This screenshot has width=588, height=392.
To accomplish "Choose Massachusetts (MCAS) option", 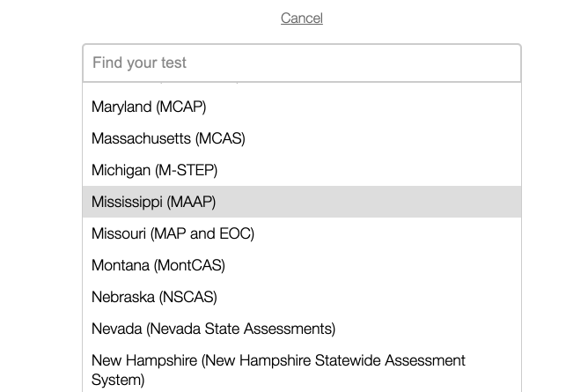I will 168,138.
